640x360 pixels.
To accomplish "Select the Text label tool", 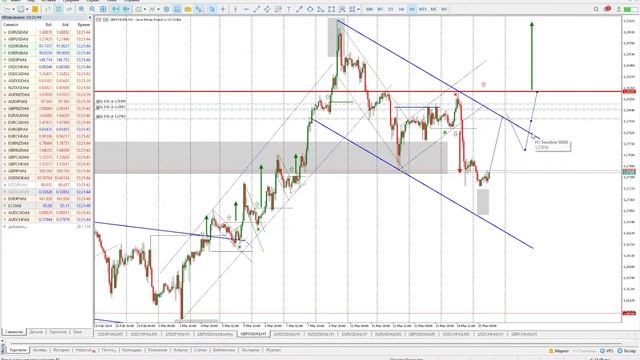I will tap(289, 9).
